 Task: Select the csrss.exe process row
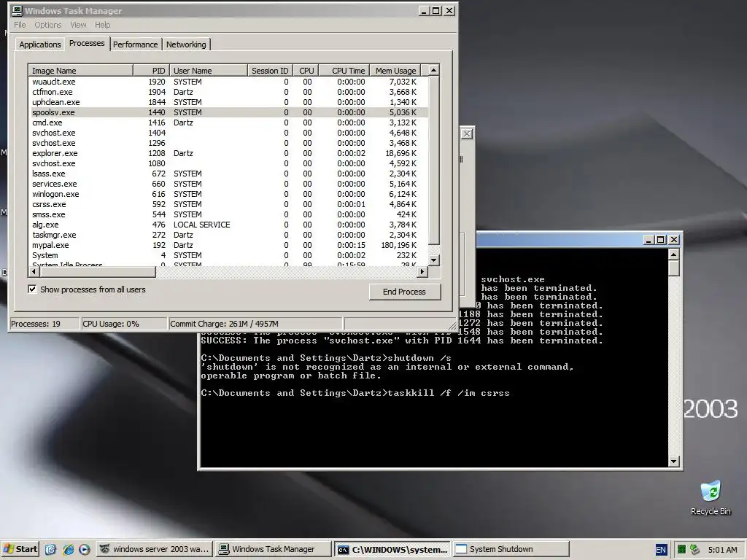tap(228, 204)
